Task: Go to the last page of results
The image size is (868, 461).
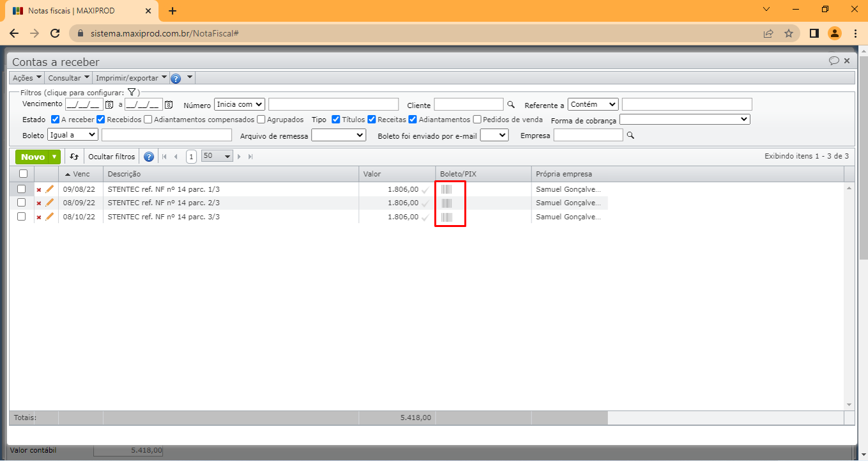Action: coord(250,157)
